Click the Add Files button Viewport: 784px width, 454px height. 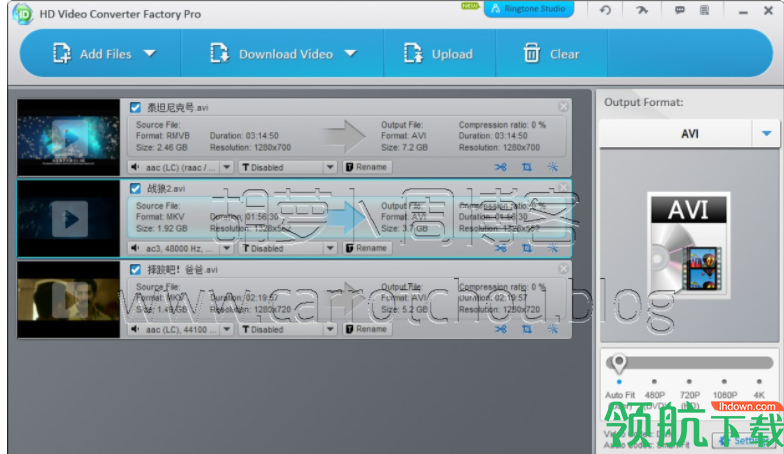pyautogui.click(x=92, y=54)
